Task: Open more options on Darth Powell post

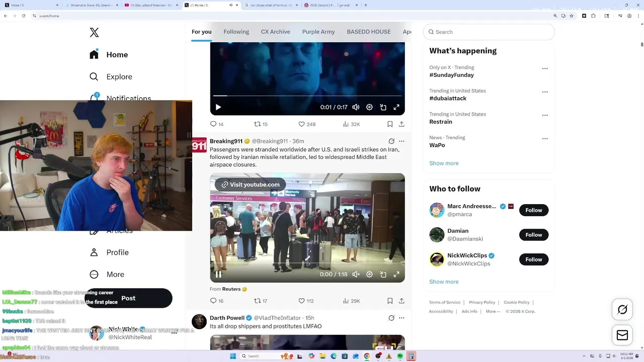Action: point(401,318)
